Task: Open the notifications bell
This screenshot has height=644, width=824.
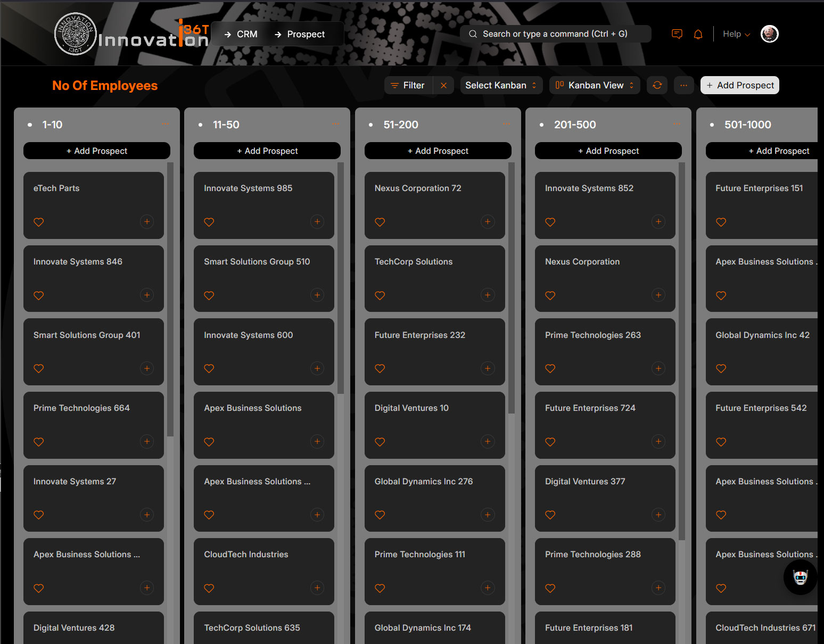Action: 698,34
